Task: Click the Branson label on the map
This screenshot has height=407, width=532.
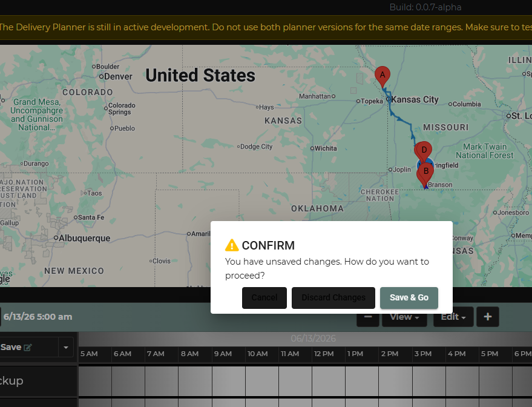Action: pyautogui.click(x=440, y=185)
